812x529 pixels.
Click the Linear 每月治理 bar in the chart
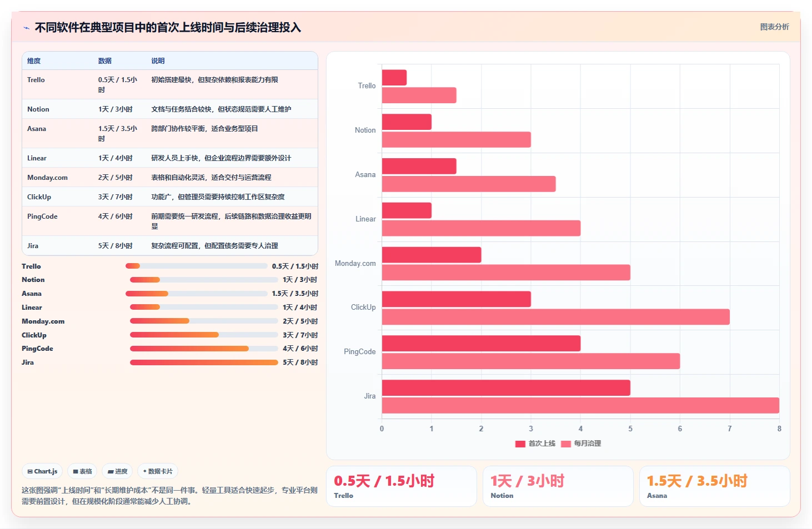point(481,228)
